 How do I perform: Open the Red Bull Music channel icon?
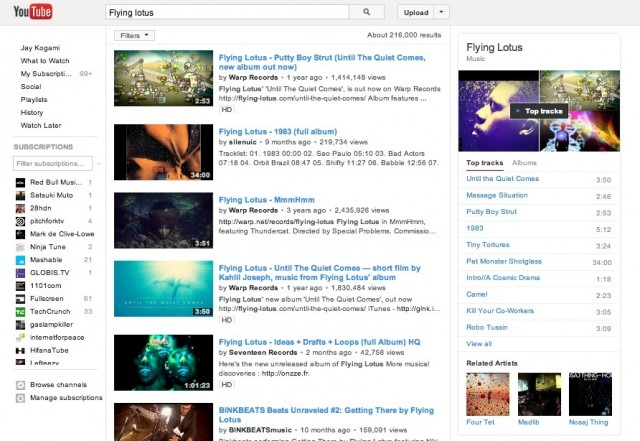[21, 181]
